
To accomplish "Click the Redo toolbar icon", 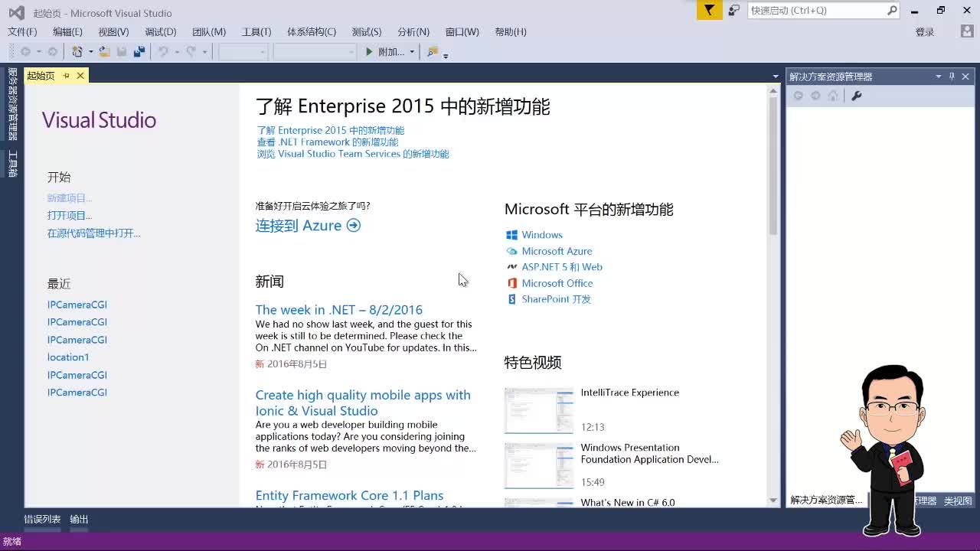I will pos(191,51).
